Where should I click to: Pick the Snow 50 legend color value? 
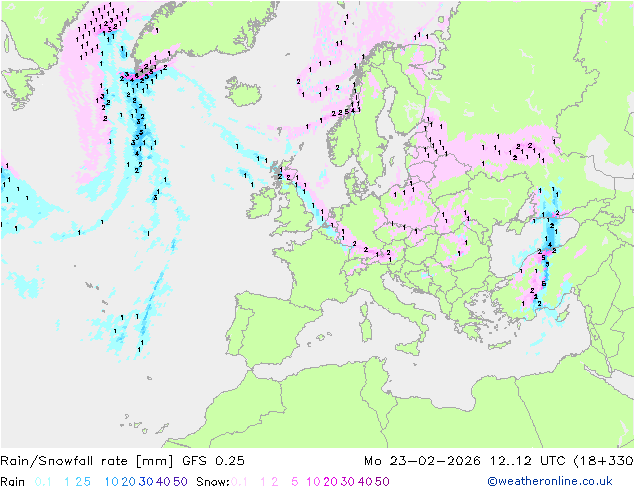(382, 482)
